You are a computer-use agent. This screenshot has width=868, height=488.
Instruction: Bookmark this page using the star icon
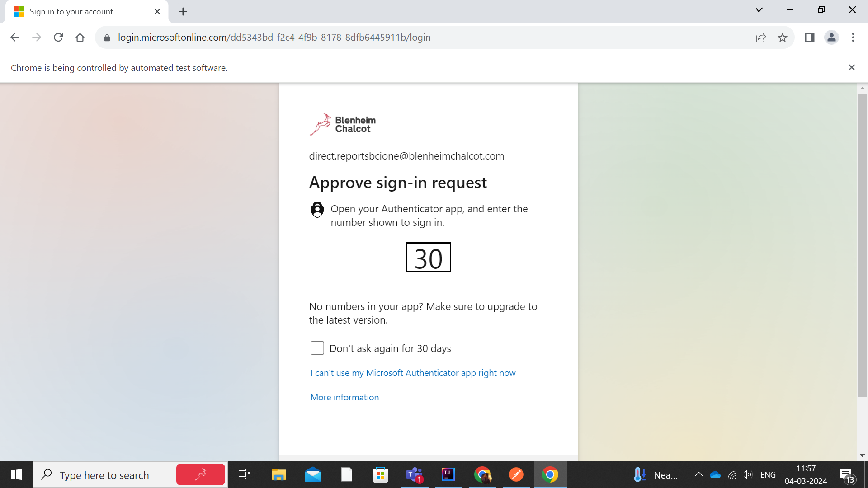[783, 38]
